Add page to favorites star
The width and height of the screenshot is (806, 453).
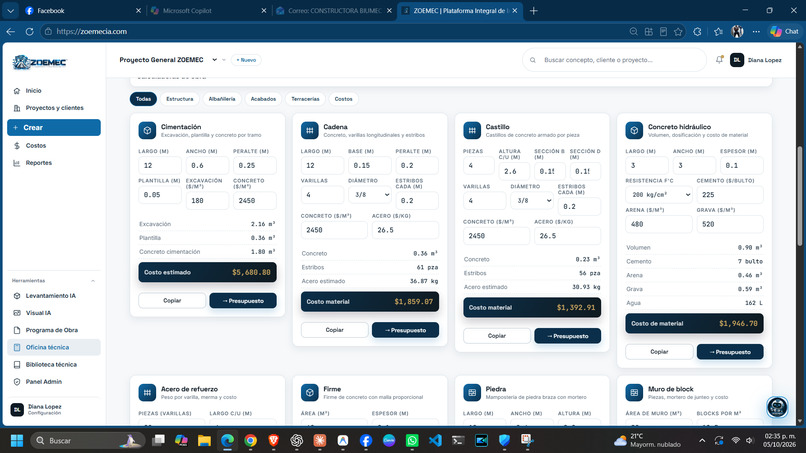click(678, 32)
